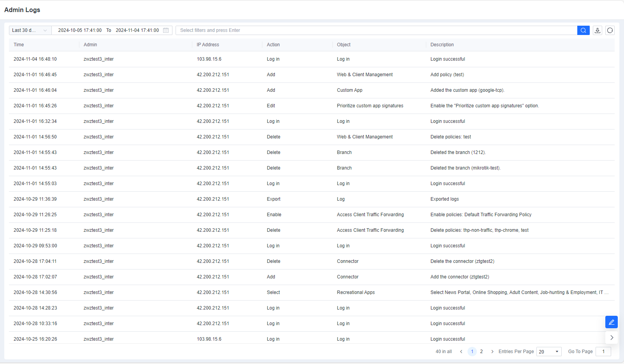Screen dimensions: 624x364
Task: Click the IP Address column header
Action: [x=208, y=45]
